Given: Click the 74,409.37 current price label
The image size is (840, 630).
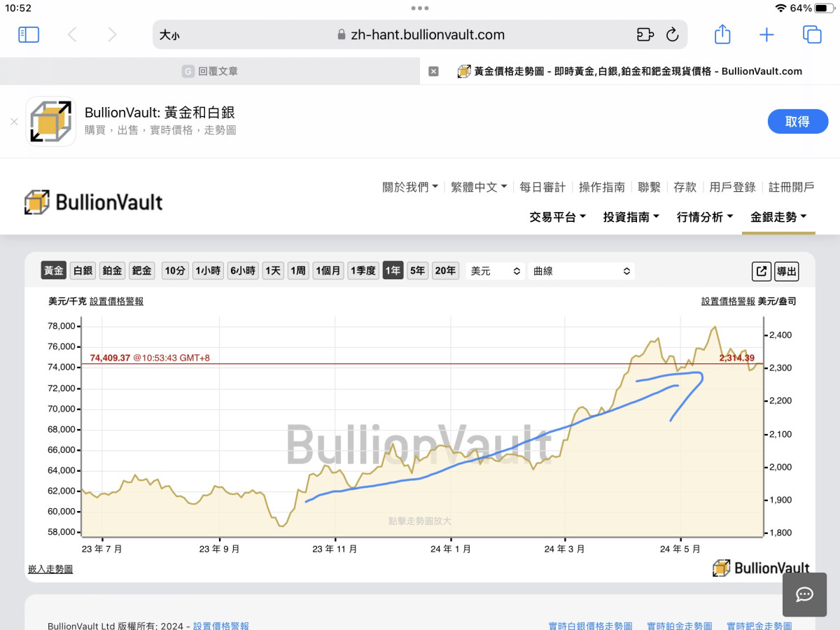Looking at the screenshot, I should pos(110,358).
